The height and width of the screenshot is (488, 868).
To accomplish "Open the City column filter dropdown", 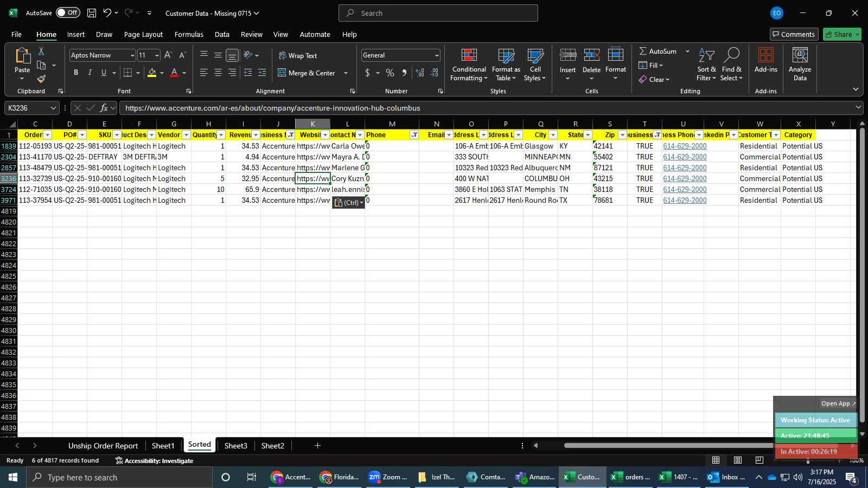I will [553, 135].
